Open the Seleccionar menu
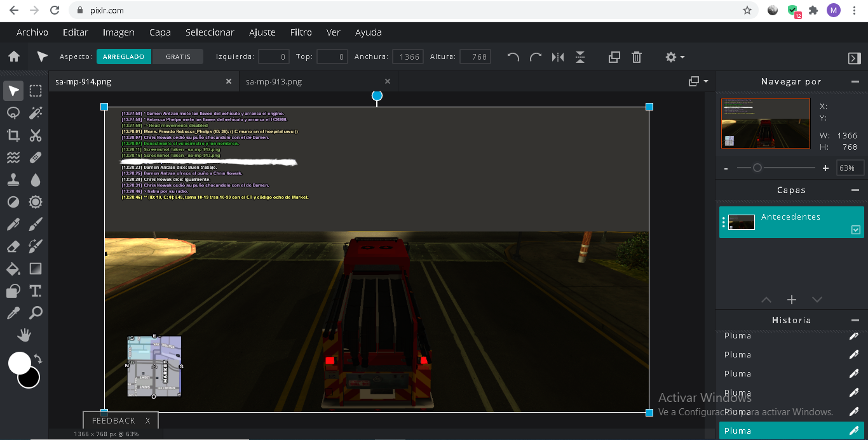Screen dimensions: 868x440 click(210, 32)
